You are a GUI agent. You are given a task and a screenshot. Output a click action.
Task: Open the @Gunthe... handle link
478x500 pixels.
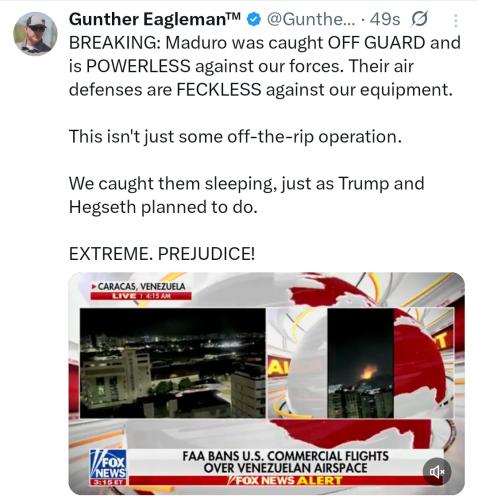(310, 19)
